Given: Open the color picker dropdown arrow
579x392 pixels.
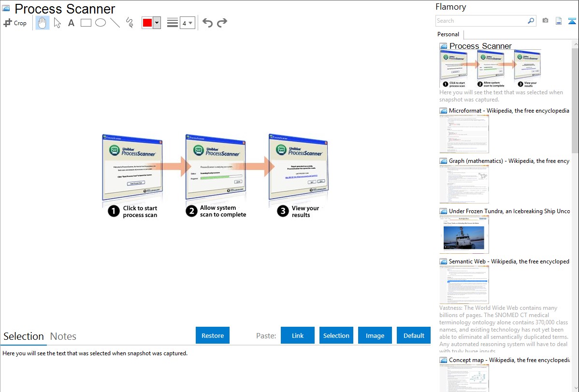Looking at the screenshot, I should pos(157,23).
